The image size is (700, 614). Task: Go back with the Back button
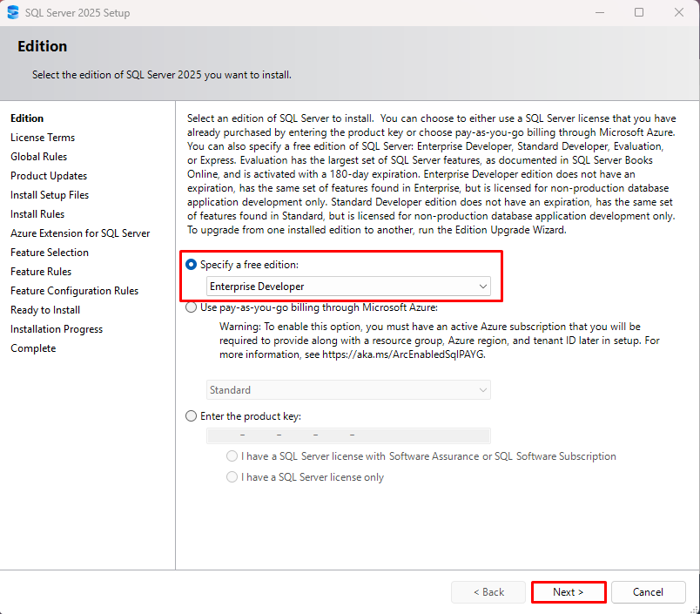[x=488, y=592]
